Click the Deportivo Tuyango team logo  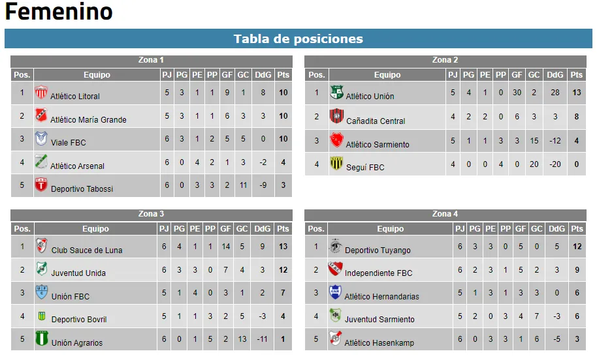pyautogui.click(x=335, y=247)
